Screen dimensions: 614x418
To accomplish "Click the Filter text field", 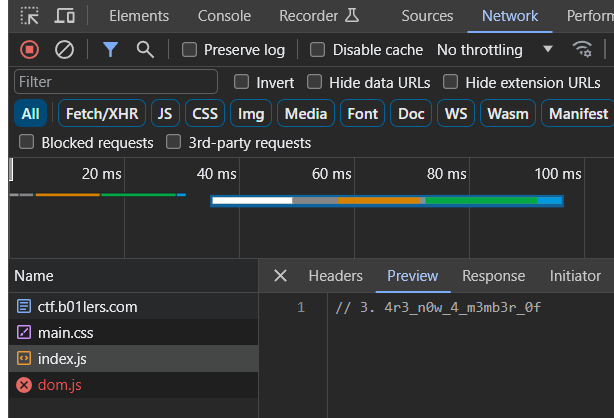I will pos(116,82).
